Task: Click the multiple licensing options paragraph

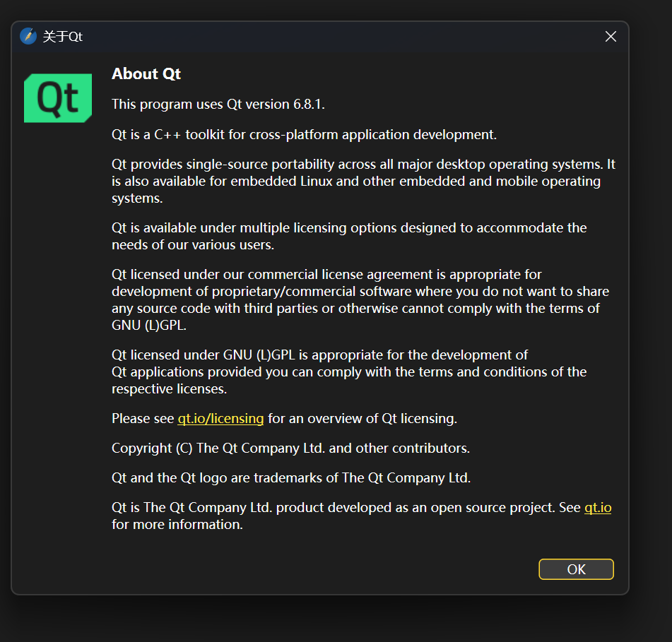Action: point(349,237)
